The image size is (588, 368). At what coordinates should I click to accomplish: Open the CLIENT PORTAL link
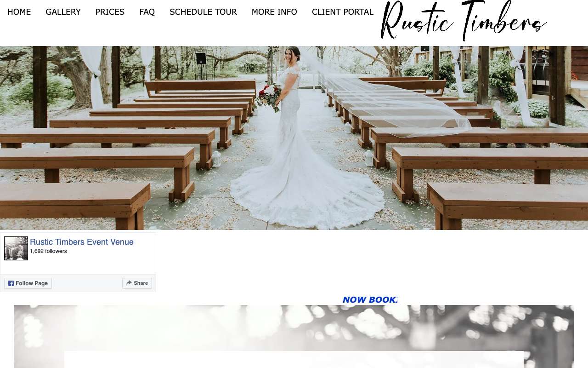tap(343, 12)
